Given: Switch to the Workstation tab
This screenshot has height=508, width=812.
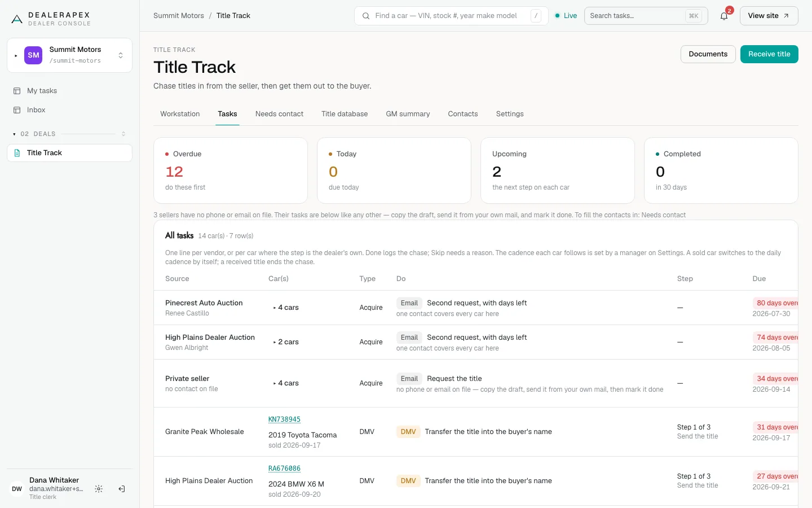Looking at the screenshot, I should (x=180, y=114).
